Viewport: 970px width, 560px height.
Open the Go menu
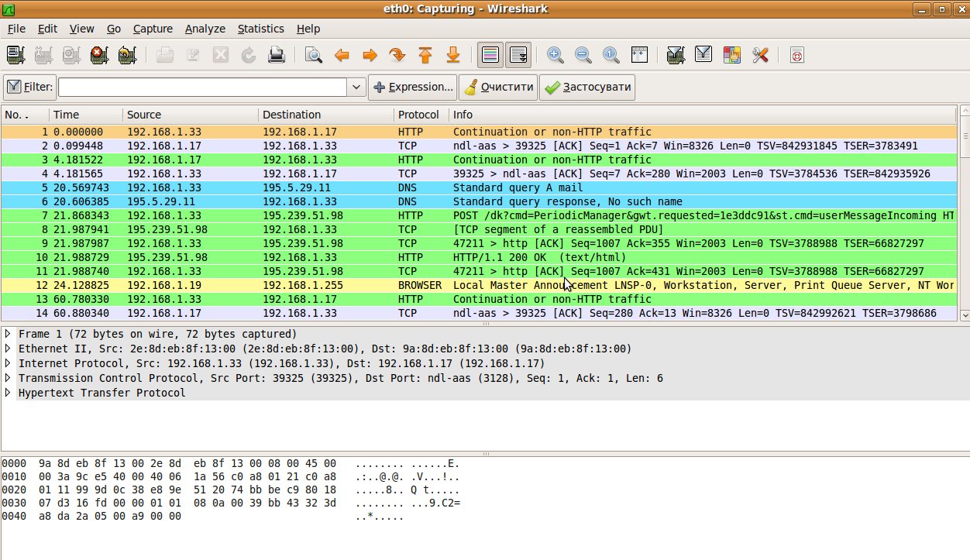[114, 29]
